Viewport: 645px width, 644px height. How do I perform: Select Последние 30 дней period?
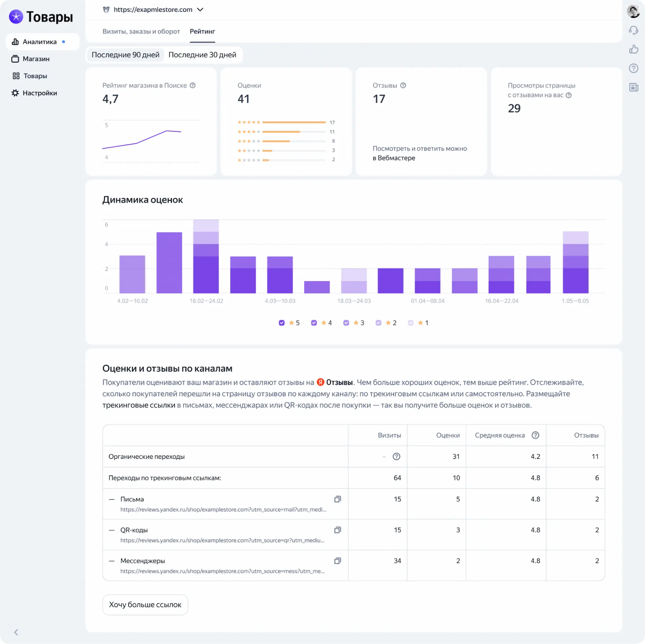point(202,55)
